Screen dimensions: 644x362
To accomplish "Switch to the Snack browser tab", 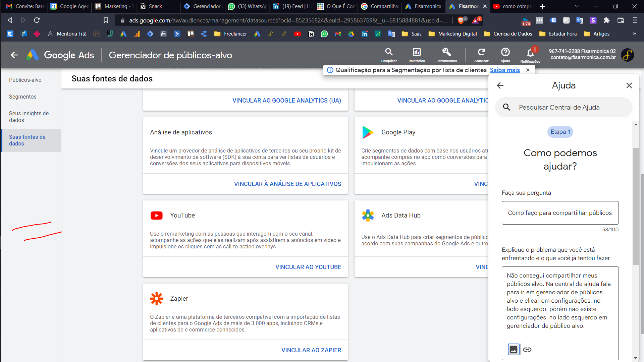I will coord(158,6).
